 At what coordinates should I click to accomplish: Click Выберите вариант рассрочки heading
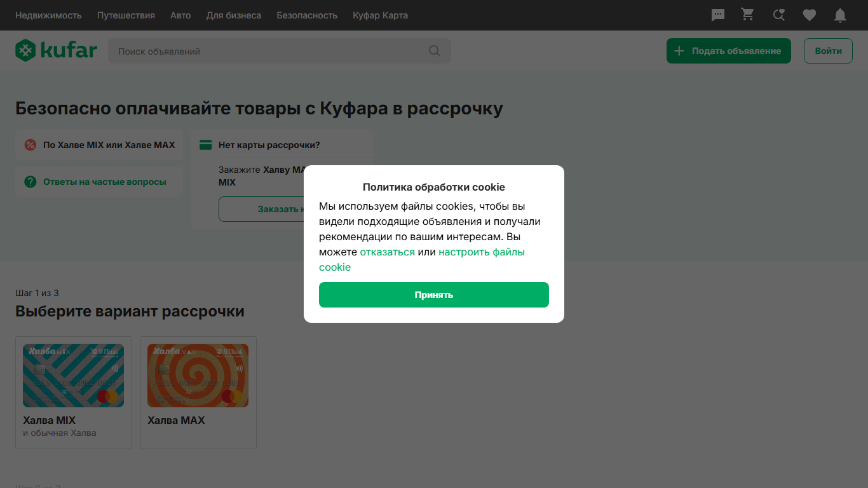coord(130,311)
